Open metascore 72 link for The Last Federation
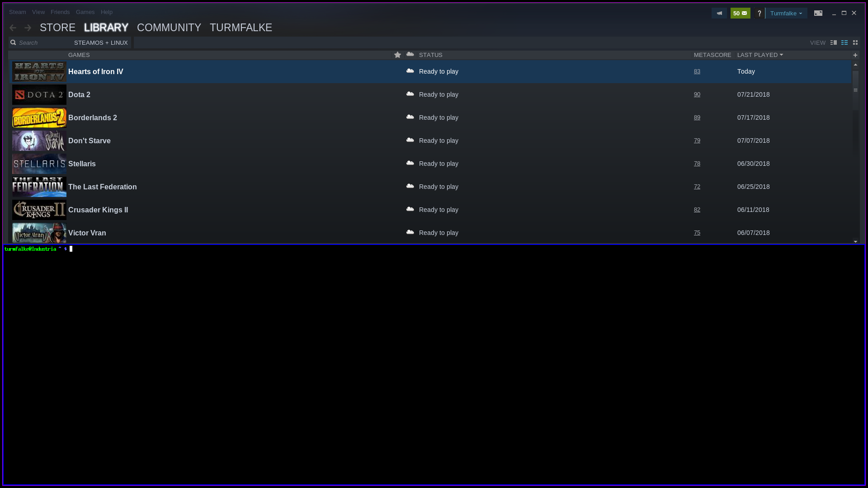The width and height of the screenshot is (868, 488). pos(697,187)
